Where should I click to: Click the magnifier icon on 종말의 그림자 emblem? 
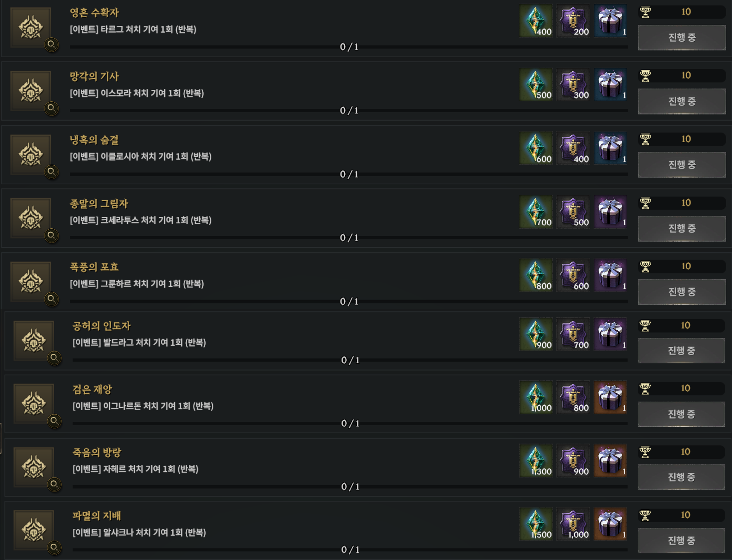click(x=51, y=235)
